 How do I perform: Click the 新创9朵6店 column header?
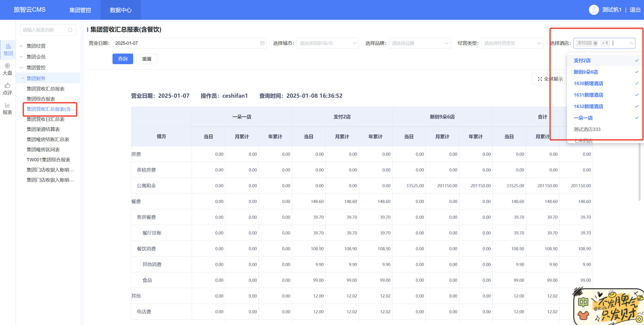pos(442,117)
